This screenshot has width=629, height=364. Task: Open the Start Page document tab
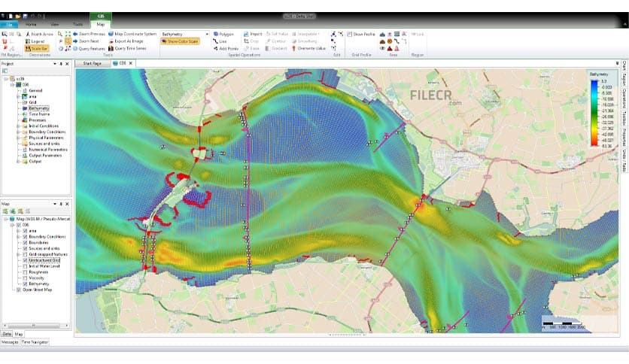(92, 63)
